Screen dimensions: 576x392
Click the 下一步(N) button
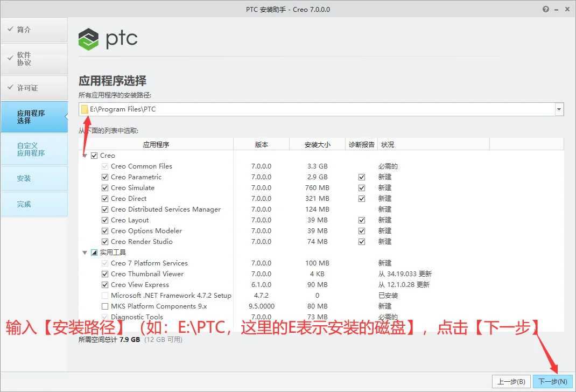(552, 382)
